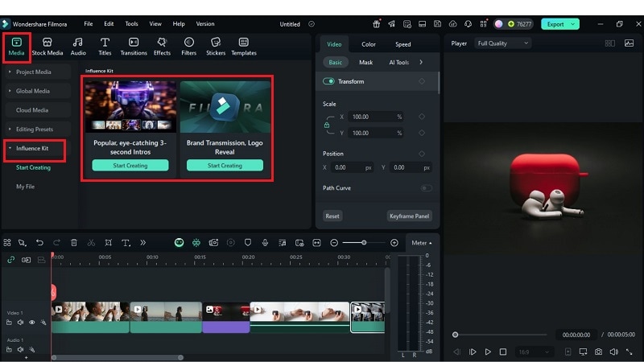Open the Media tab
The width and height of the screenshot is (644, 362).
point(16,47)
